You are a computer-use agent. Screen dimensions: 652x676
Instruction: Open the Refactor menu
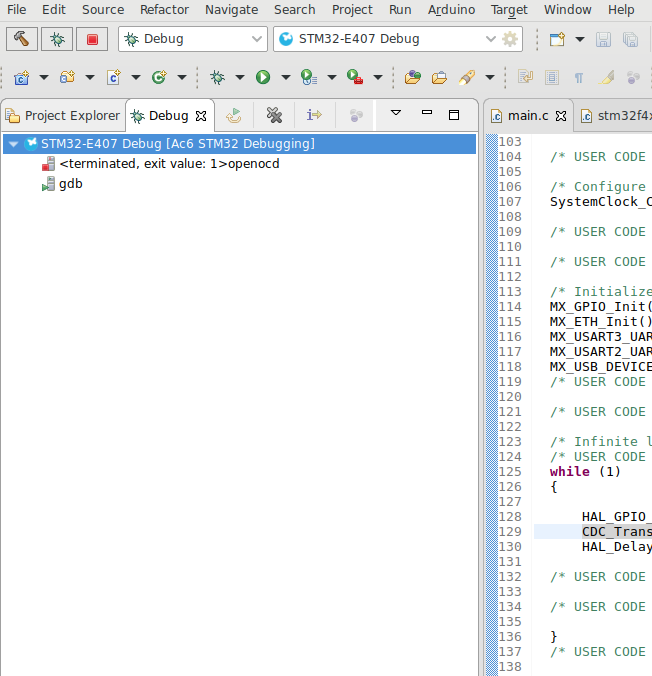tap(164, 9)
